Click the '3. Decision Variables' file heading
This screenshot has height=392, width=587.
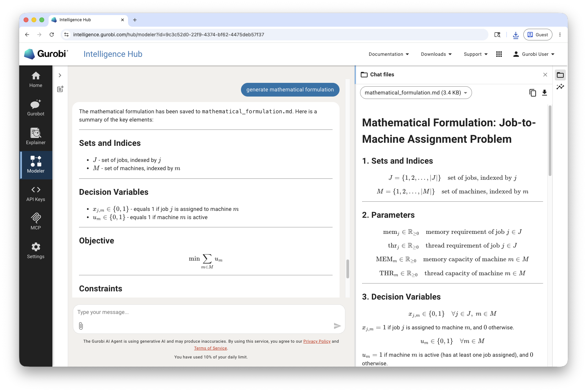(x=401, y=297)
